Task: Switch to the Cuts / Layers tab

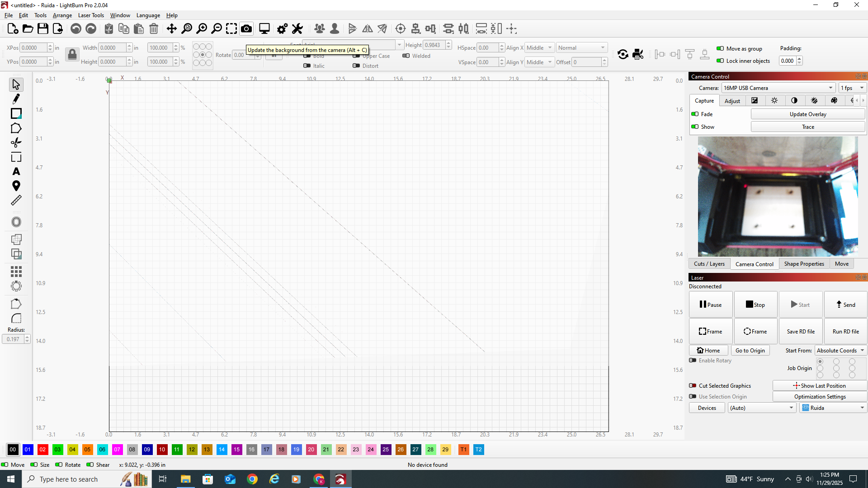Action: tap(709, 264)
